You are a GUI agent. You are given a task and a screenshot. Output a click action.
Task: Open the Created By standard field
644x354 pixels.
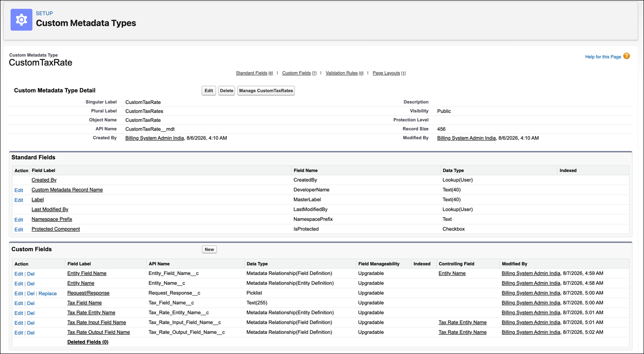44,180
